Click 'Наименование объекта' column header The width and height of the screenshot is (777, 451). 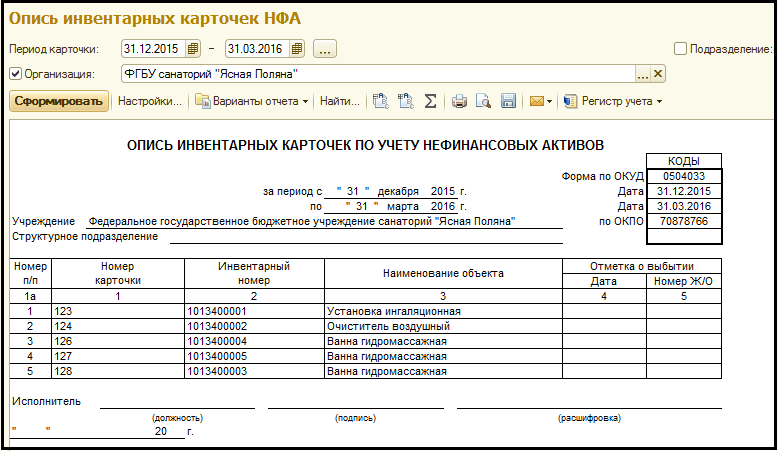[x=443, y=273]
